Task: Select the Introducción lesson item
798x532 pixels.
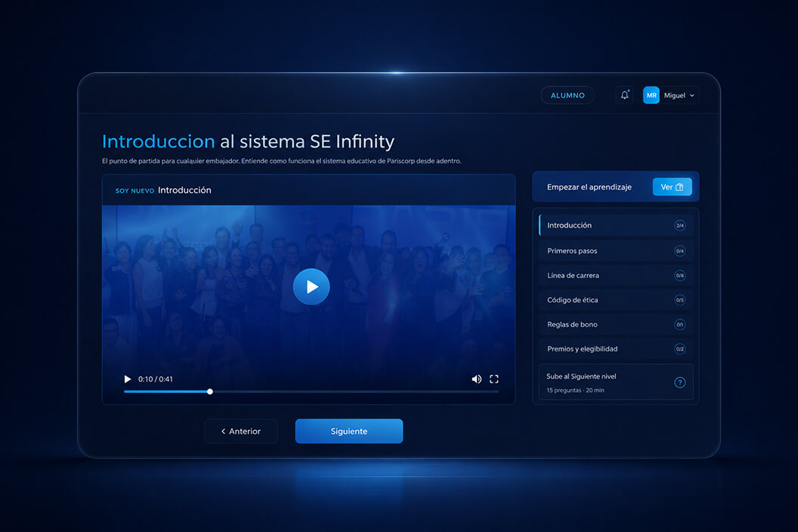Action: pos(616,225)
